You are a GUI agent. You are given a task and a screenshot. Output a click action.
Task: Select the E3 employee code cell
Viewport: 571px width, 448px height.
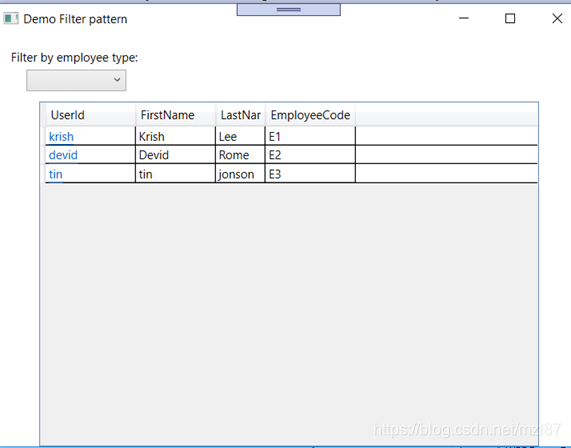[310, 173]
